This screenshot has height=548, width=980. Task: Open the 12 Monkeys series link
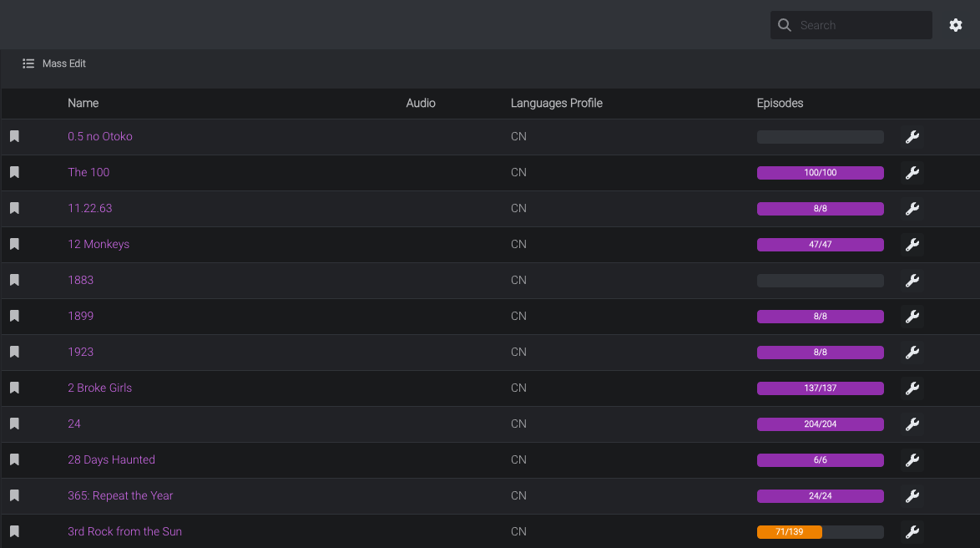point(99,244)
